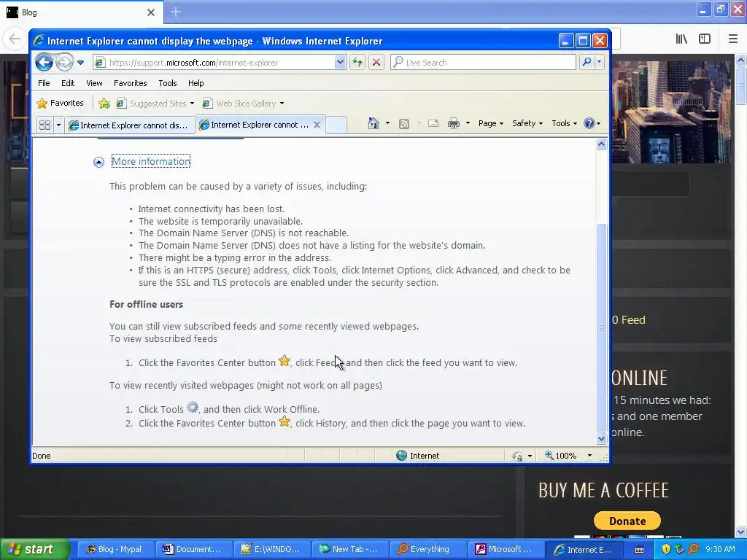Viewport: 747px width, 560px height.
Task: Open the Safety command menu
Action: click(527, 123)
